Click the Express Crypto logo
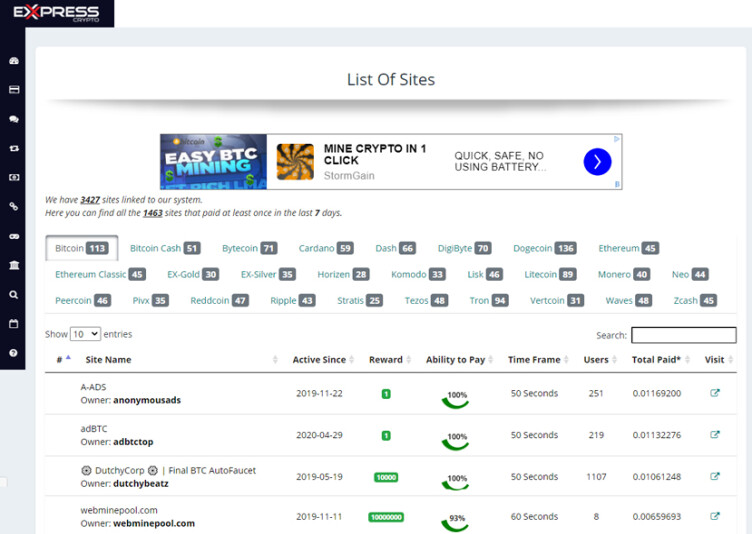752x534 pixels. coord(56,13)
